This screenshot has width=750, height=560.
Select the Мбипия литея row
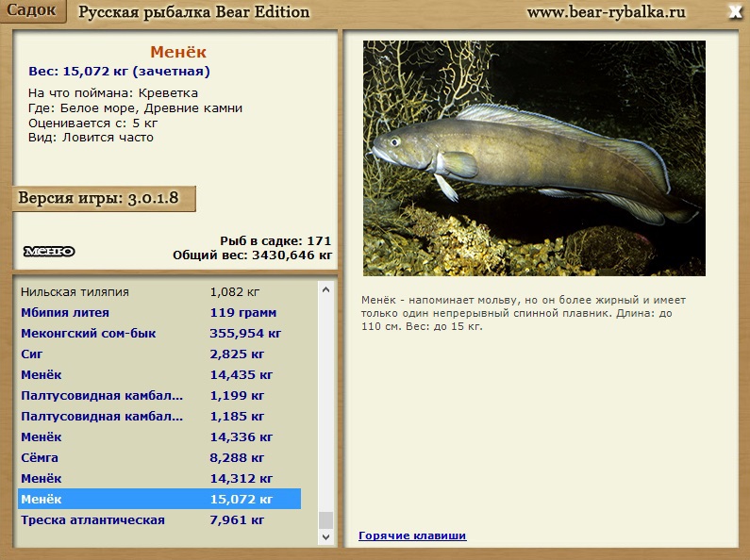[x=159, y=312]
